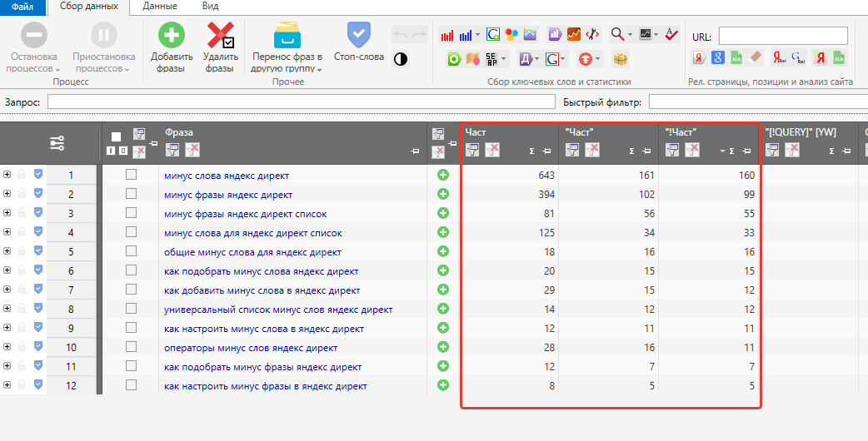Click the colored hexagons icon in toolbar
Screen dimensions: 868x441
(511, 35)
